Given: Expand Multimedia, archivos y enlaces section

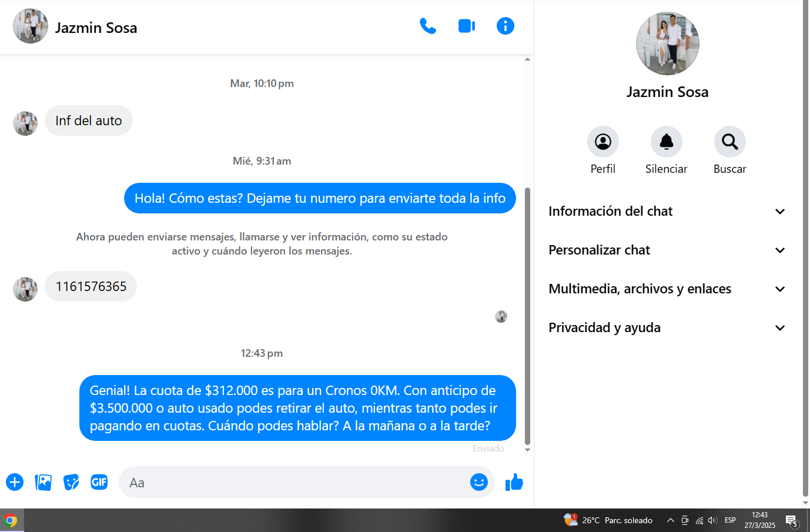Looking at the screenshot, I should [667, 289].
